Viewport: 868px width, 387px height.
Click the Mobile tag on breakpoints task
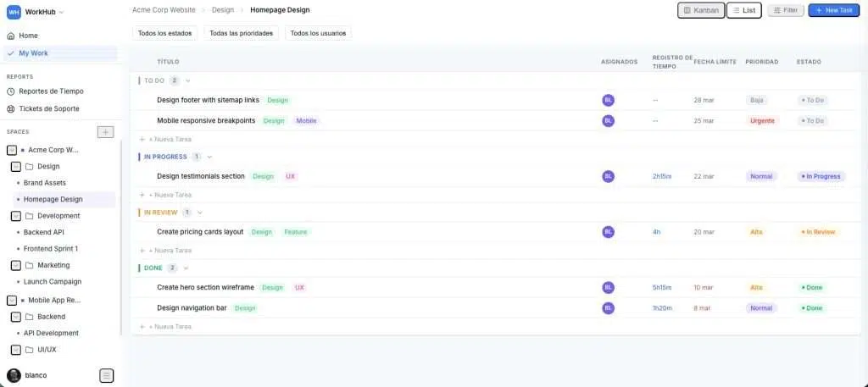point(305,120)
